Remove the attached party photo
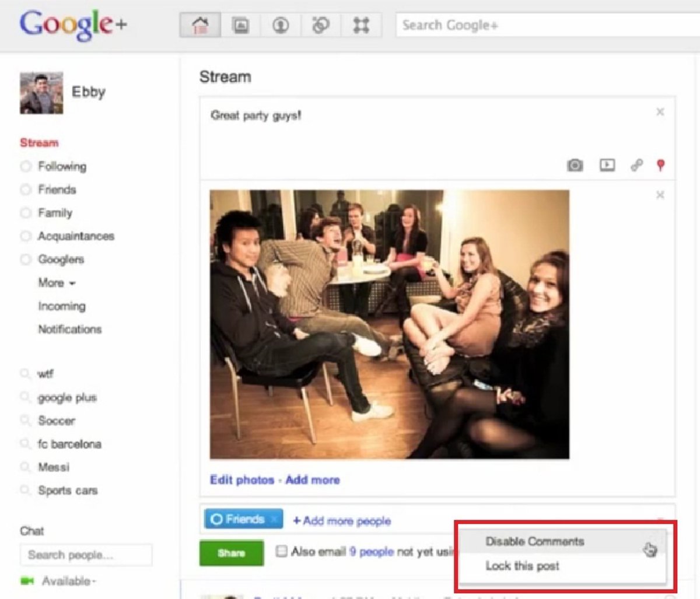 click(660, 195)
